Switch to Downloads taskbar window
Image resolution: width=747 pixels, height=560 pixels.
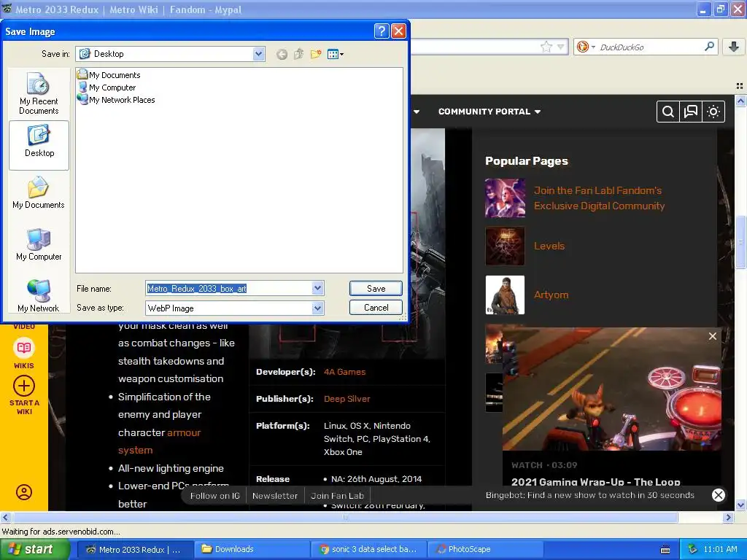point(252,549)
